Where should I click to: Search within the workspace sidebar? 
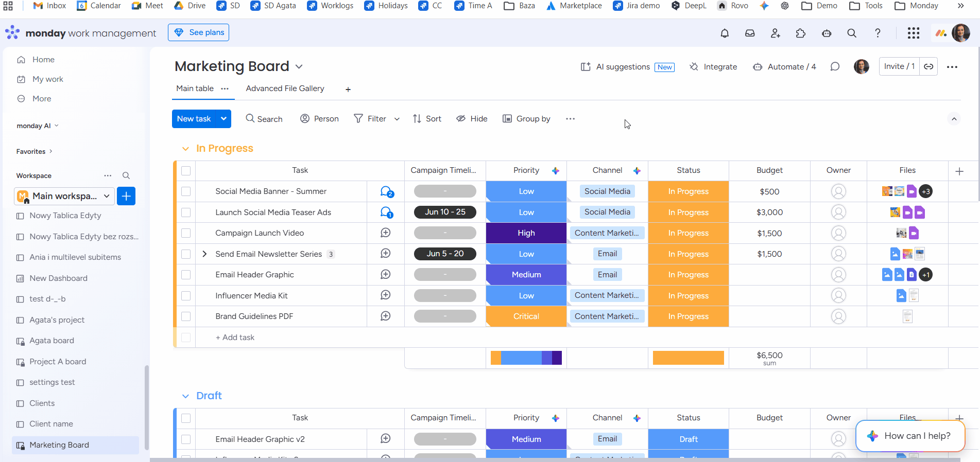click(x=126, y=176)
